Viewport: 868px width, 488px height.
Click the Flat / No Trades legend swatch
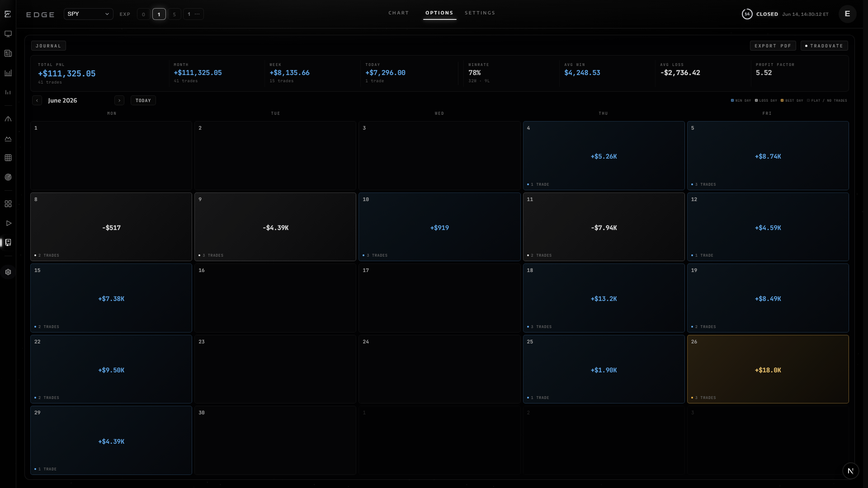808,101
